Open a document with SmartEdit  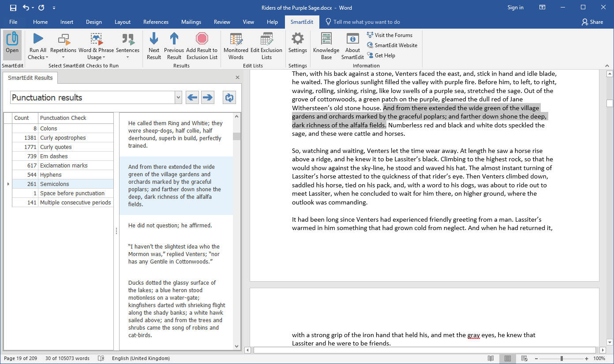point(12,44)
